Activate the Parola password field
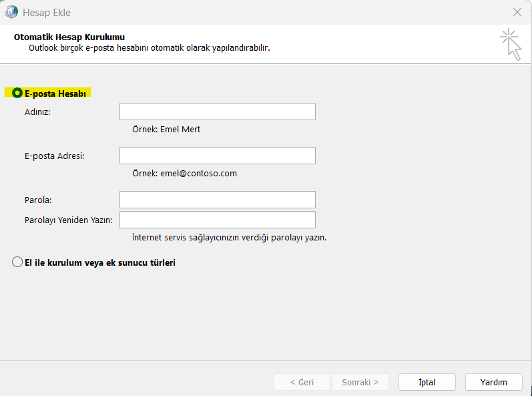Screen dimensions: 532x396 pyautogui.click(x=218, y=200)
